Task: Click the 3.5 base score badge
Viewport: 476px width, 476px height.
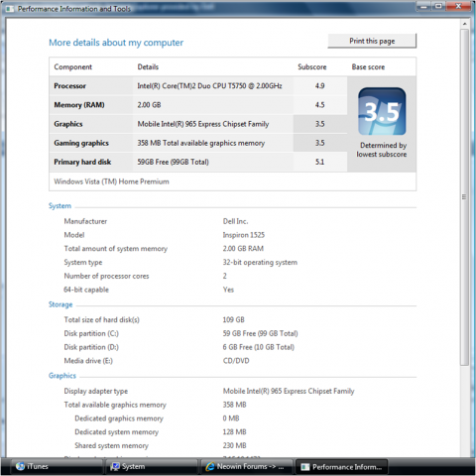Action: pos(382,111)
